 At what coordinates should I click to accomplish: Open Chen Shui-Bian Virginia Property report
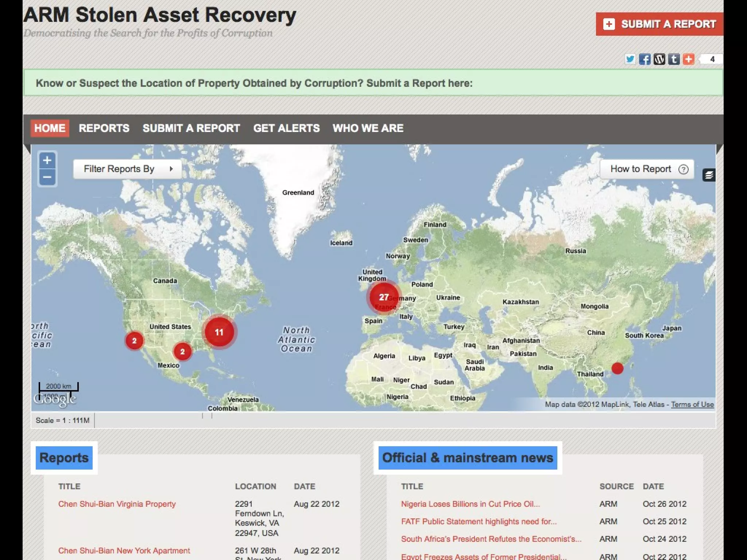pos(117,504)
